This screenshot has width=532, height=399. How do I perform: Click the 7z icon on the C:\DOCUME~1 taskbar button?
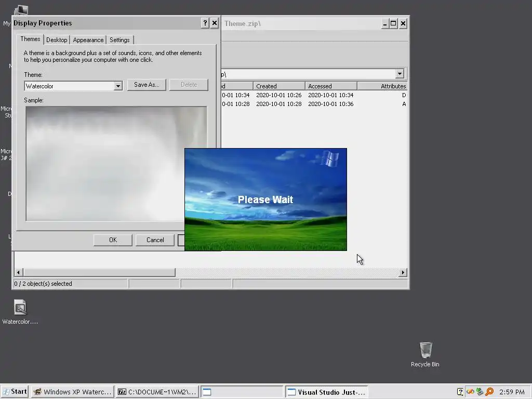click(122, 392)
